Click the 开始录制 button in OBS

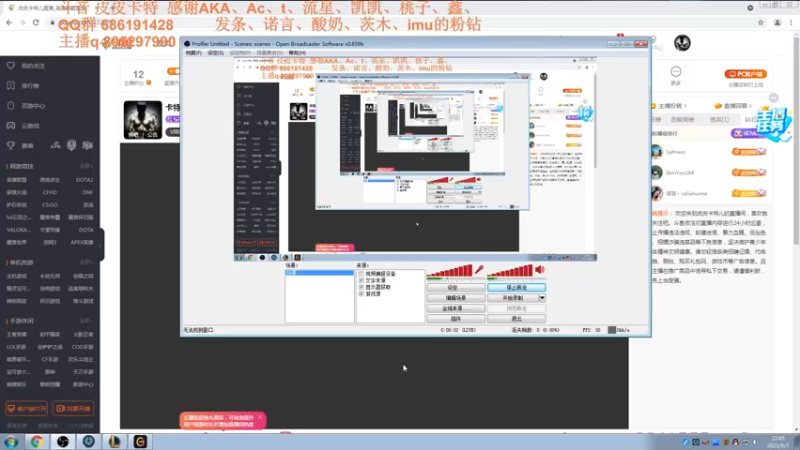(513, 298)
